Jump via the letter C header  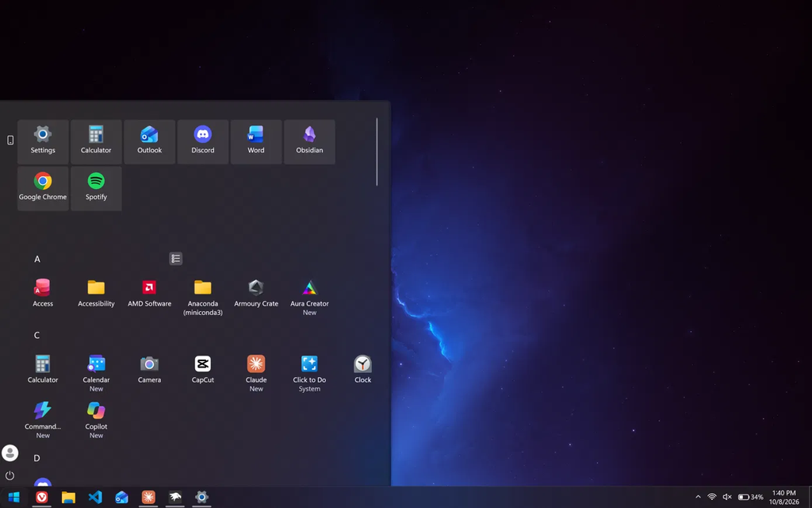tap(36, 336)
